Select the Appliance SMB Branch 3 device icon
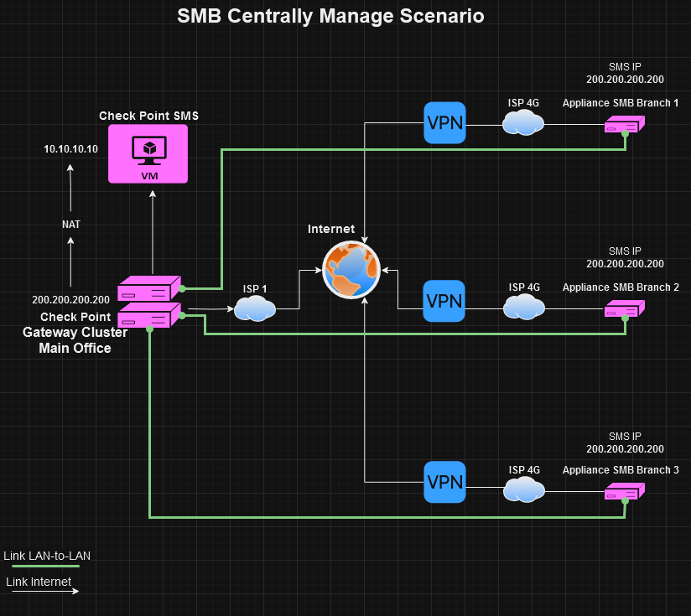 [x=624, y=493]
